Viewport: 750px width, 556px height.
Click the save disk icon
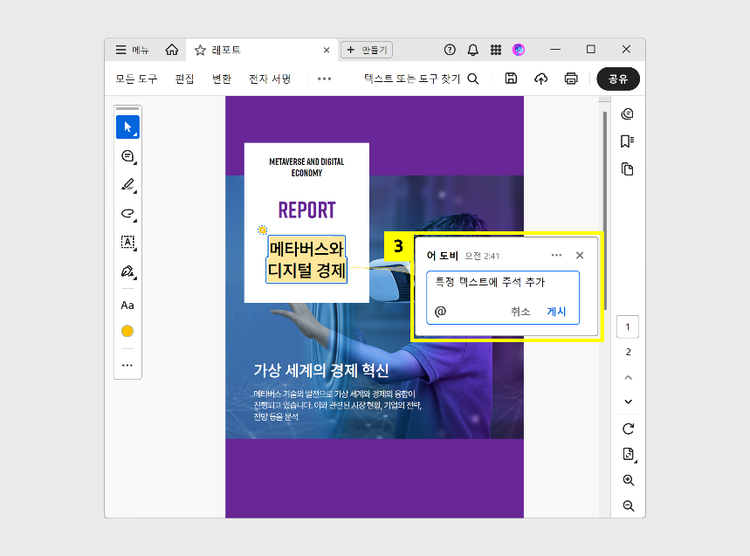511,79
